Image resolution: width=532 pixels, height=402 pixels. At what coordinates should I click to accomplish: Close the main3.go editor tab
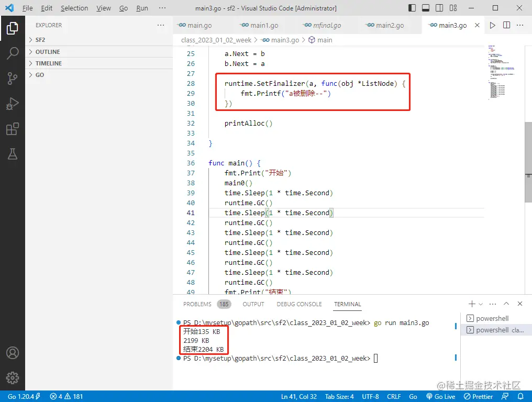pos(477,25)
